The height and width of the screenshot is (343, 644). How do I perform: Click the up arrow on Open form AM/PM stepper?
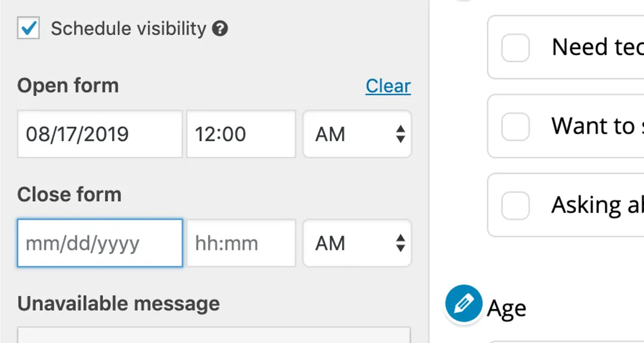pyautogui.click(x=400, y=128)
